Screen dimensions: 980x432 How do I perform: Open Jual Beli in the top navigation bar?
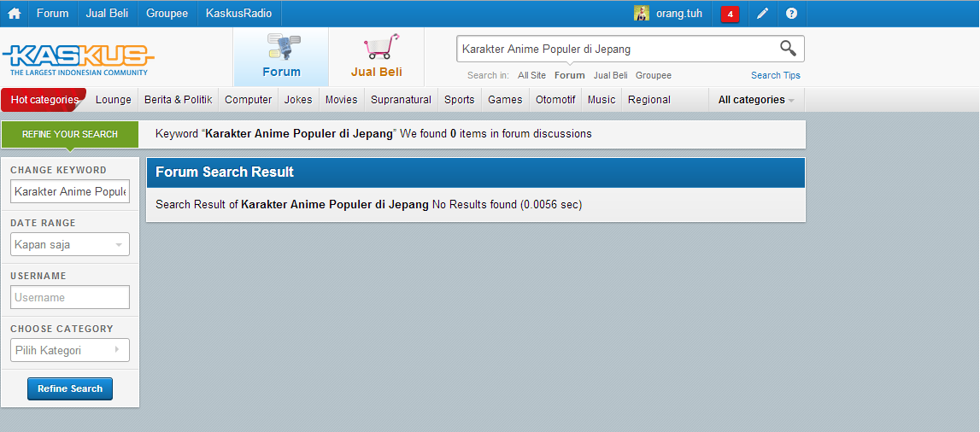point(107,13)
